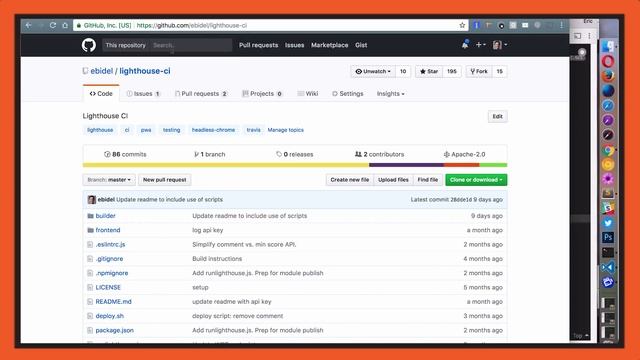
Task: Open the Unwatch dropdown
Action: 373,71
